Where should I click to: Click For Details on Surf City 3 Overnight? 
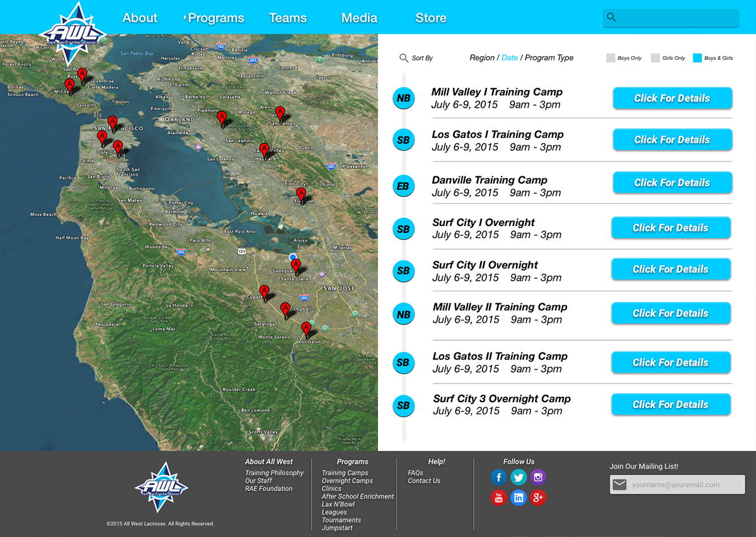671,405
